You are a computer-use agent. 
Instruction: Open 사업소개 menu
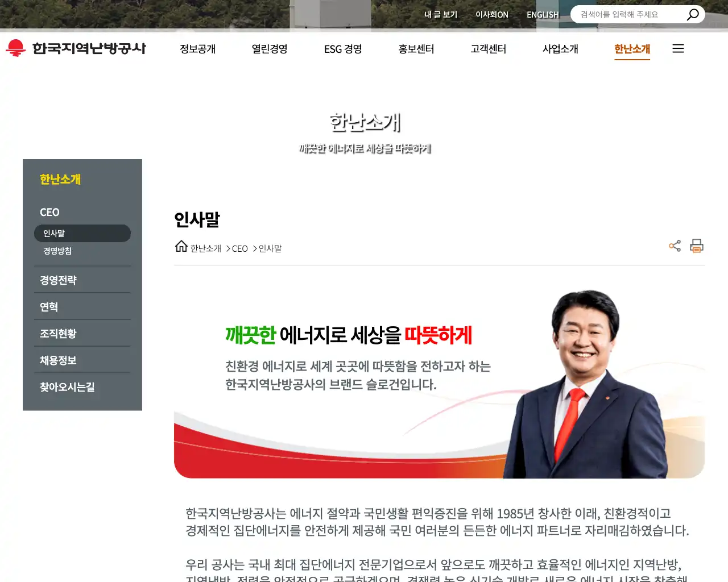(x=560, y=49)
